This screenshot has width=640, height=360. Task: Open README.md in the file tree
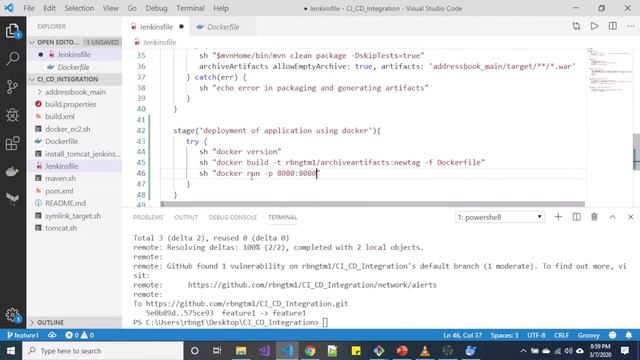(65, 203)
